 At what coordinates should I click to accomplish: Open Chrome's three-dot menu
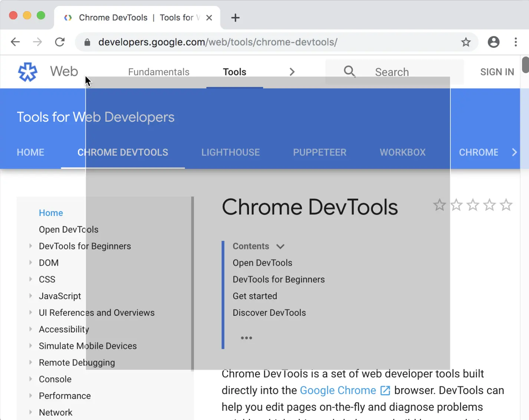click(x=516, y=42)
